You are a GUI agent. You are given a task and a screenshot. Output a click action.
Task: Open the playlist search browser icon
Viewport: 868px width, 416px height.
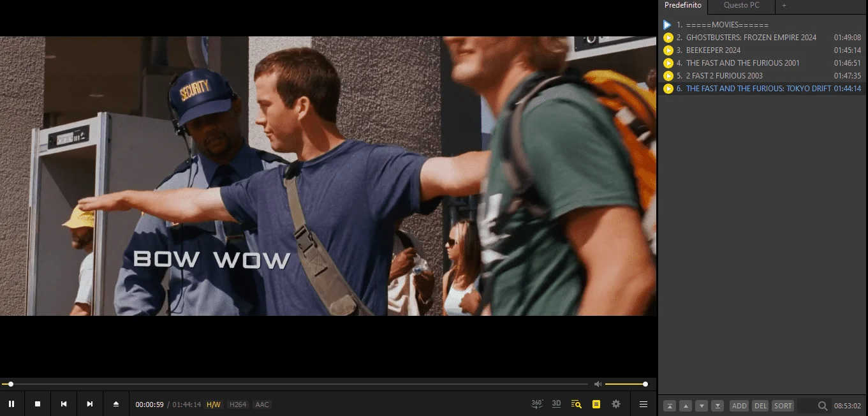(x=577, y=404)
